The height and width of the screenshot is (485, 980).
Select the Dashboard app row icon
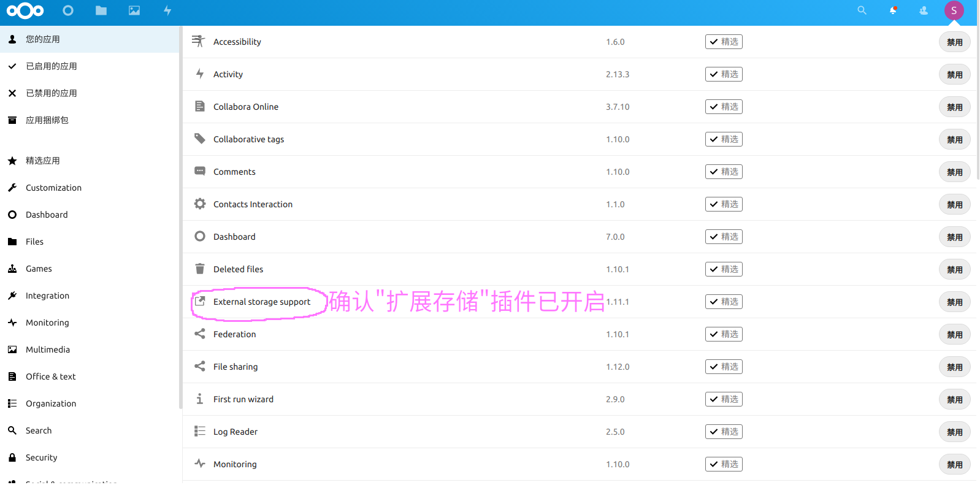coord(200,236)
